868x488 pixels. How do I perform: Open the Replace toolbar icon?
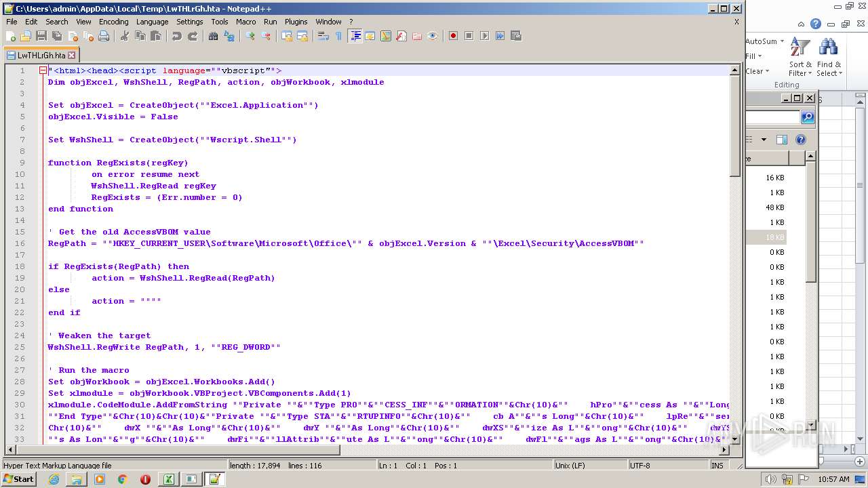tap(229, 36)
